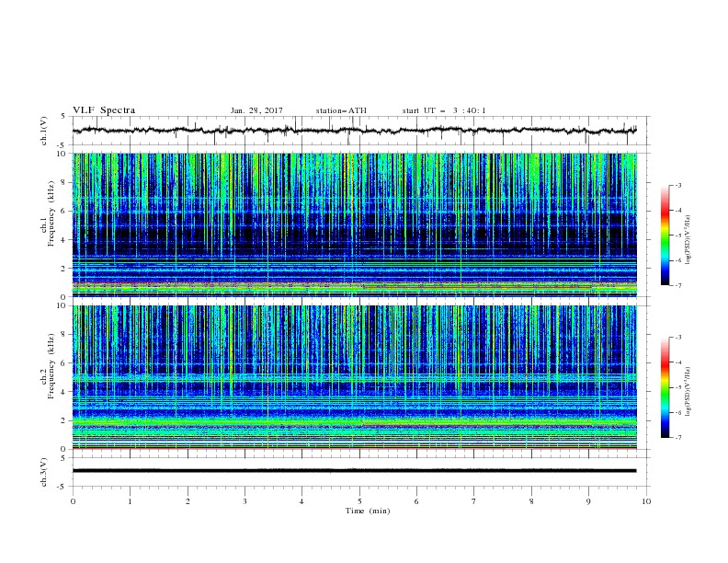
Task: Click the ch.2 color bar log(PSD) label
Action: 688,392
